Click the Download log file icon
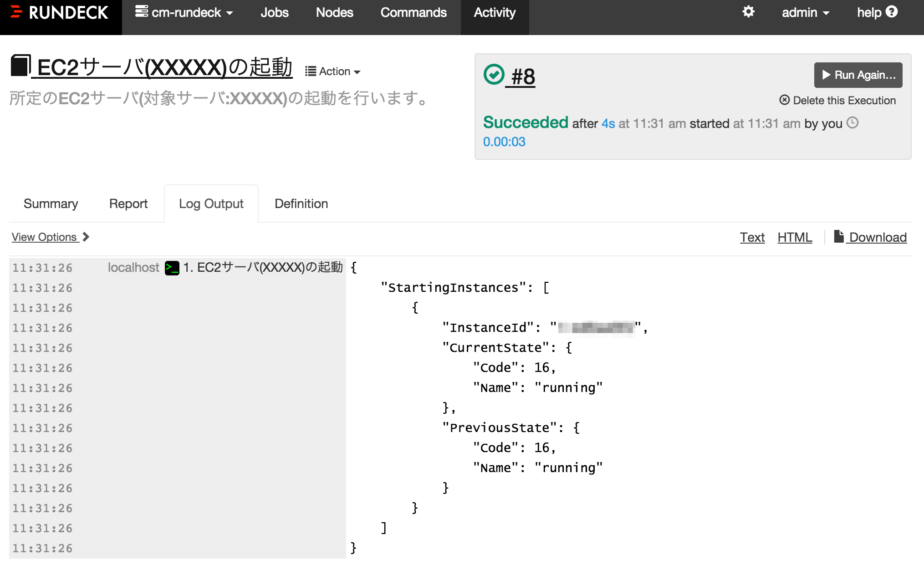Viewport: 924px width, 565px height. pyautogui.click(x=840, y=236)
